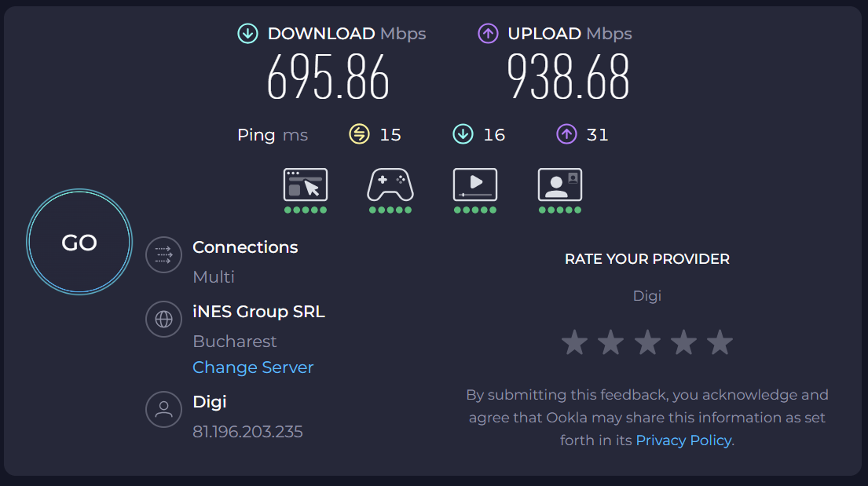This screenshot has width=868, height=486.
Task: Click the 81.196.203.235 IP address text
Action: 247,432
